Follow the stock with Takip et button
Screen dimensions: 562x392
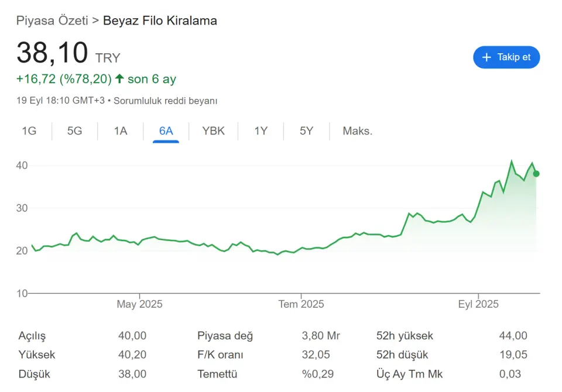(x=506, y=57)
